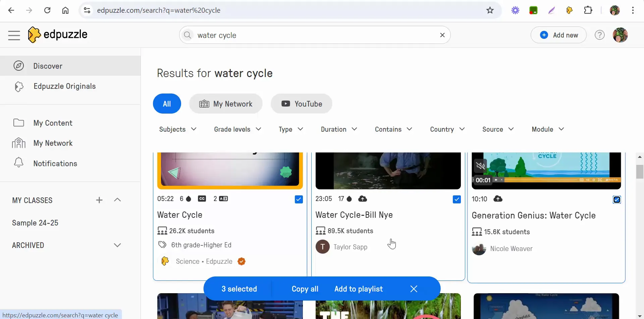Open the Bill Nye video thumbnail
This screenshot has height=319, width=644.
pos(388,171)
